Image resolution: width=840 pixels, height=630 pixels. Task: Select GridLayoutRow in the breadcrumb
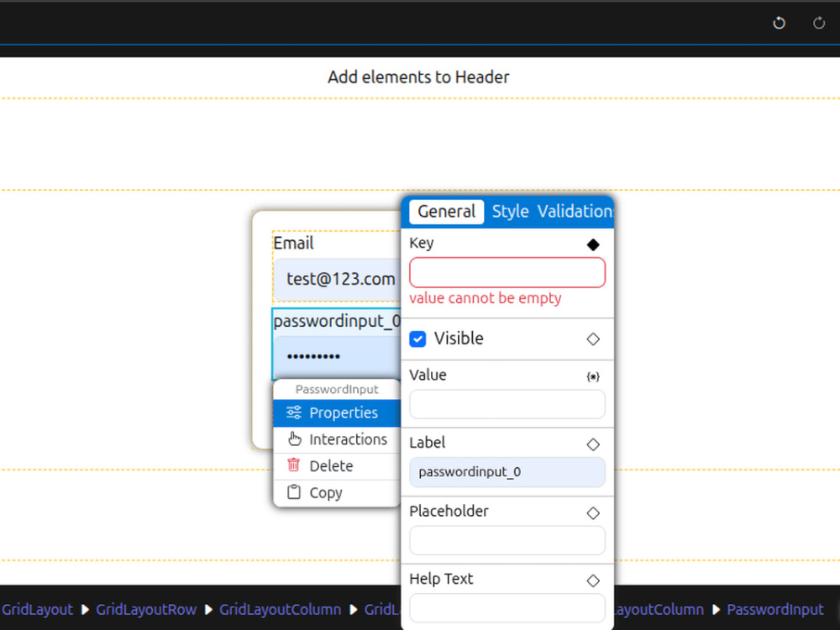(145, 610)
